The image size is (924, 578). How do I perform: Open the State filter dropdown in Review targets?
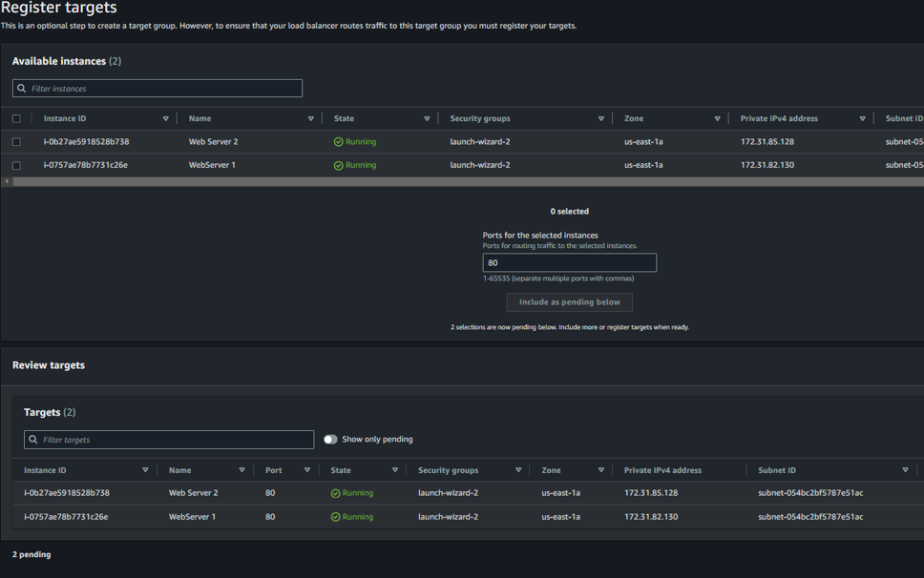pos(394,469)
